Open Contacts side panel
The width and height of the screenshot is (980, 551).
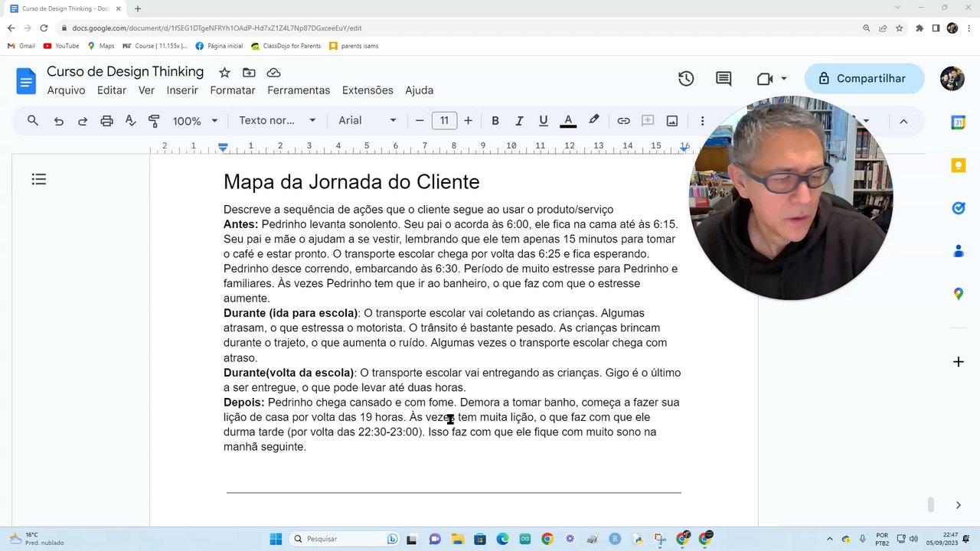click(959, 251)
